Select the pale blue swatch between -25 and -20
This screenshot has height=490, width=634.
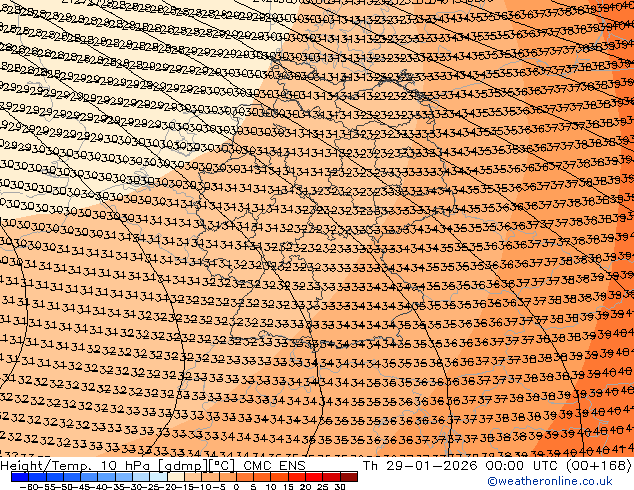coord(158,477)
